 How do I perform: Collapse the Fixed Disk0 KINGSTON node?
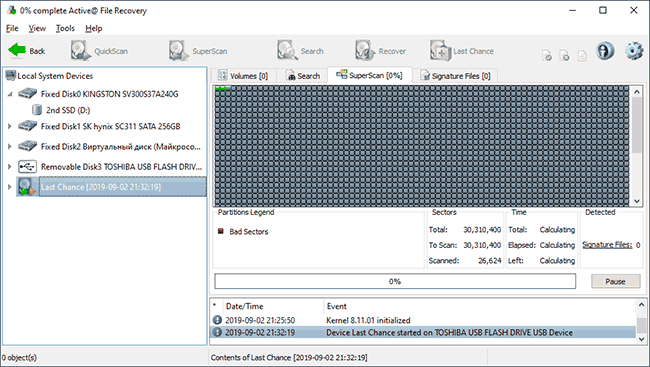(10, 94)
